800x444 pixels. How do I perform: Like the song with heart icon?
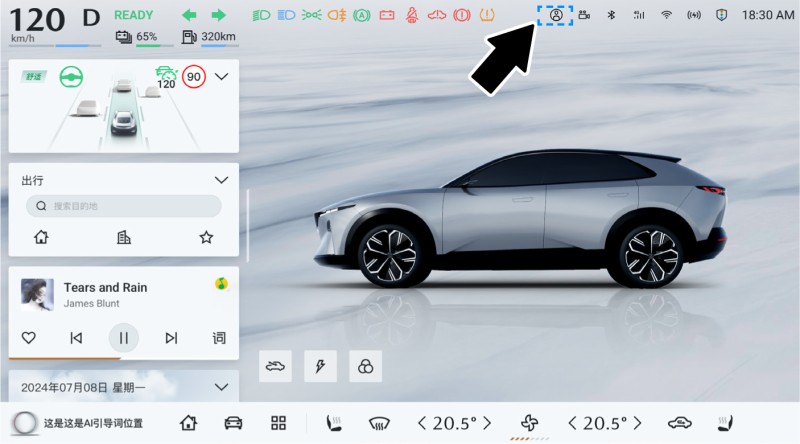29,338
